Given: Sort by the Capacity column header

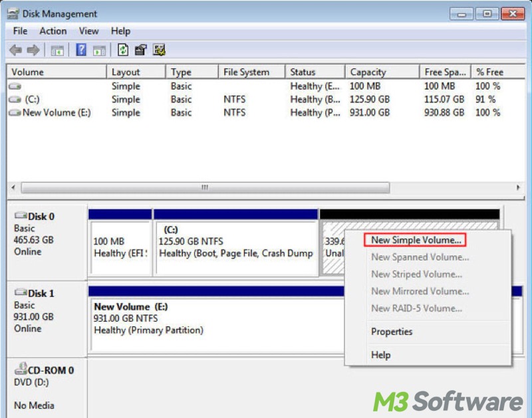Looking at the screenshot, I should [x=383, y=72].
